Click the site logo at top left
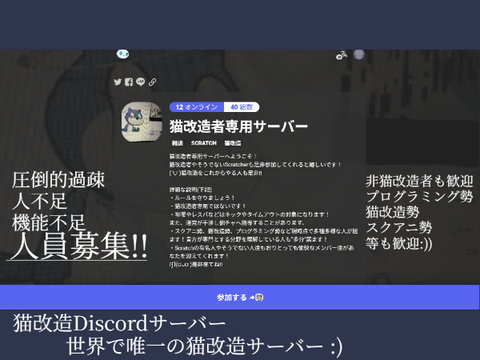The width and height of the screenshot is (480, 360). [x=123, y=54]
